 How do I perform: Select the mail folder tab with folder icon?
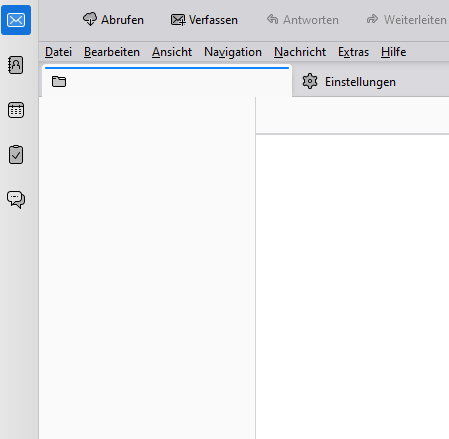(x=167, y=82)
